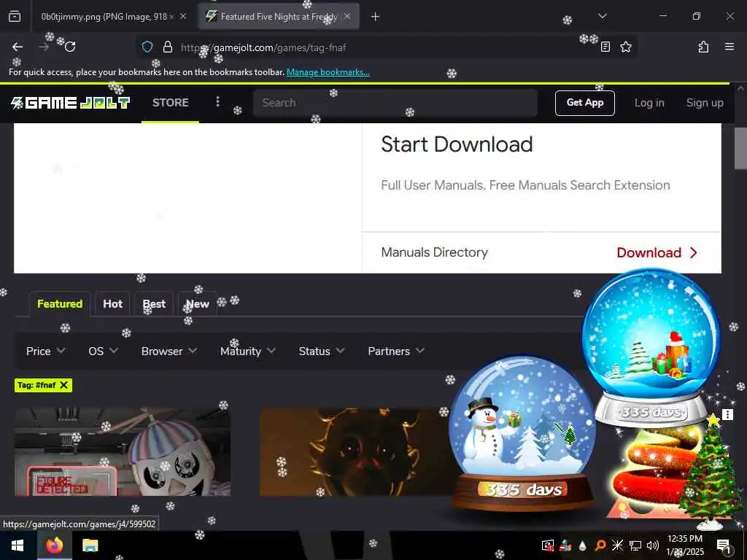Open File Explorer from the taskbar

click(x=90, y=545)
